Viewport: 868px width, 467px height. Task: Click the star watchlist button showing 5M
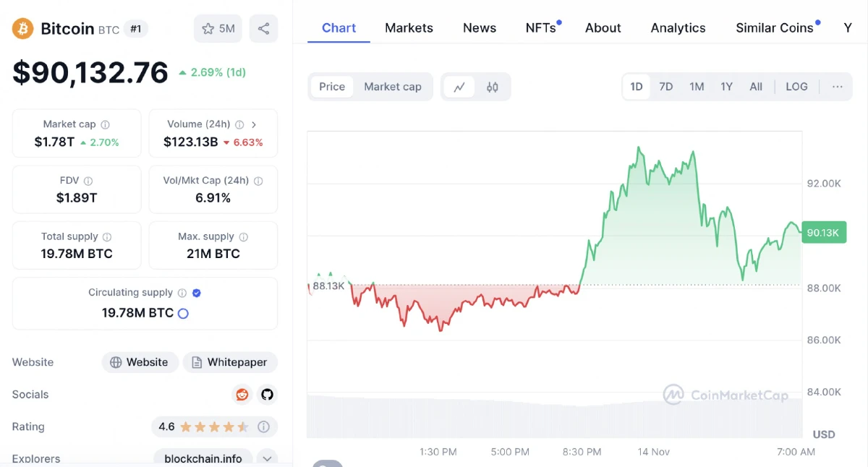[218, 29]
